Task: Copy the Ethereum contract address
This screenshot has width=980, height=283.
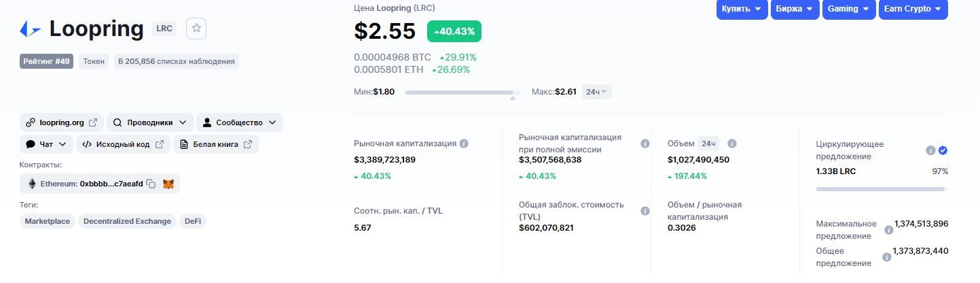Action: pos(151,184)
